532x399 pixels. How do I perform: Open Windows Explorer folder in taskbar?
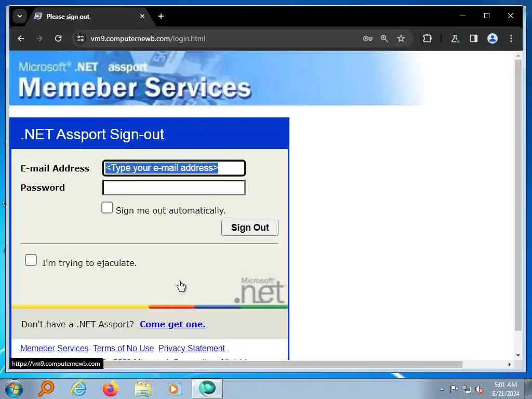point(143,389)
